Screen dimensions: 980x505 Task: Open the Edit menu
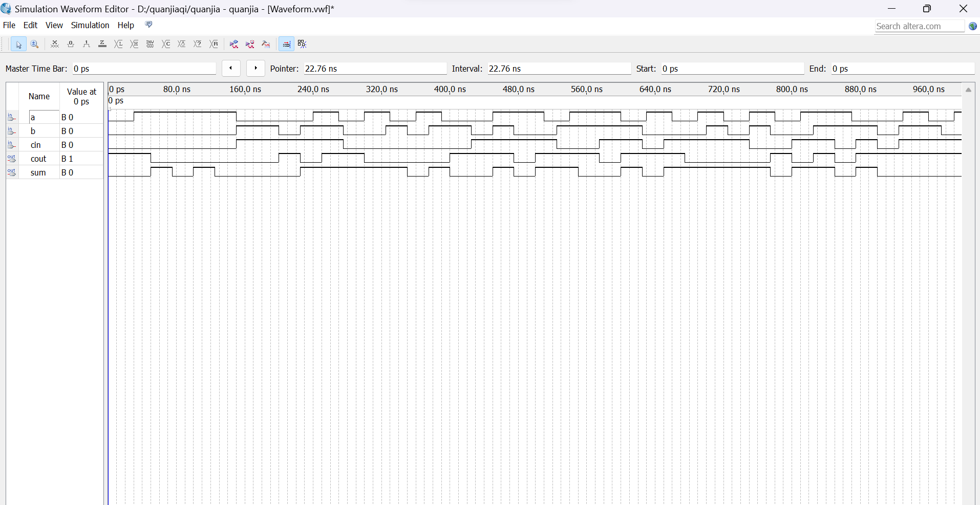point(30,25)
